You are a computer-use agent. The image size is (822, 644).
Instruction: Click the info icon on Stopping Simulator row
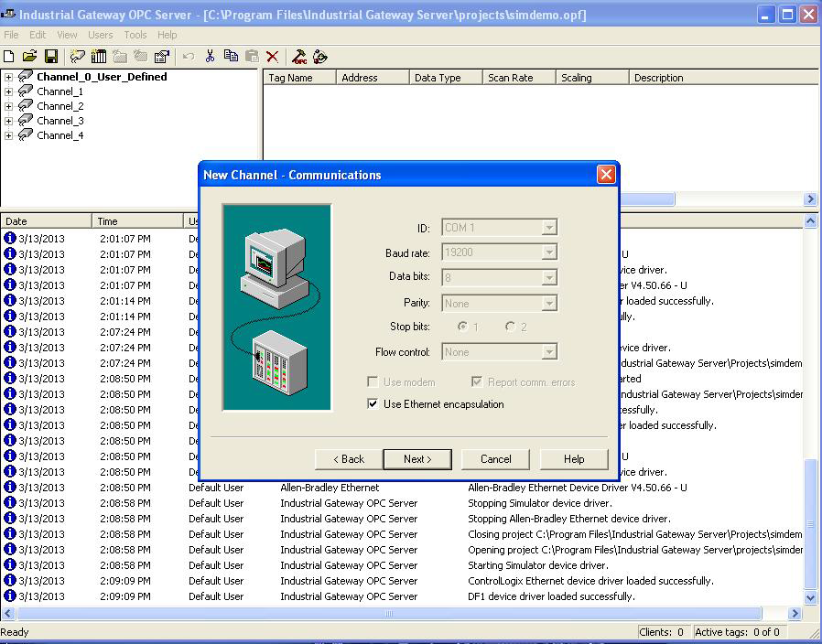click(9, 502)
